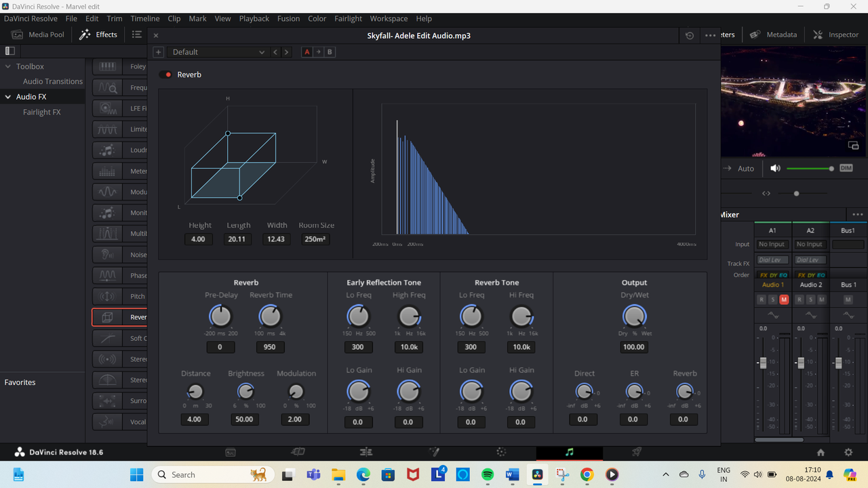Viewport: 868px width, 488px height.
Task: Mute the Audio 2 track
Action: (x=822, y=300)
